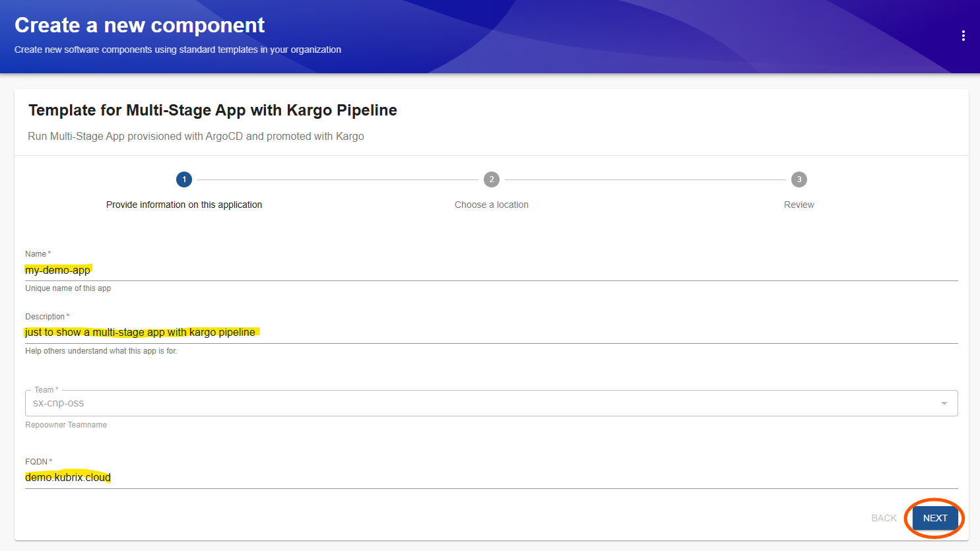
Task: Select step 3 circle in the stepper
Action: coord(799,179)
